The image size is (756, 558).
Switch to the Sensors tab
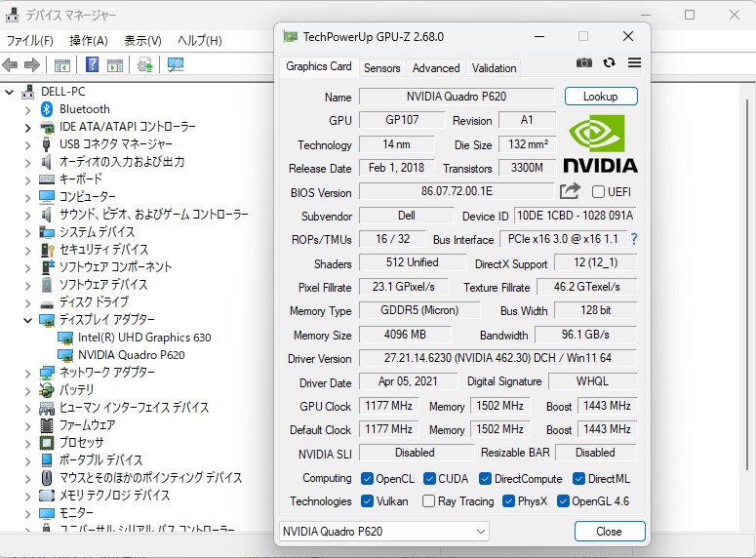(x=381, y=68)
